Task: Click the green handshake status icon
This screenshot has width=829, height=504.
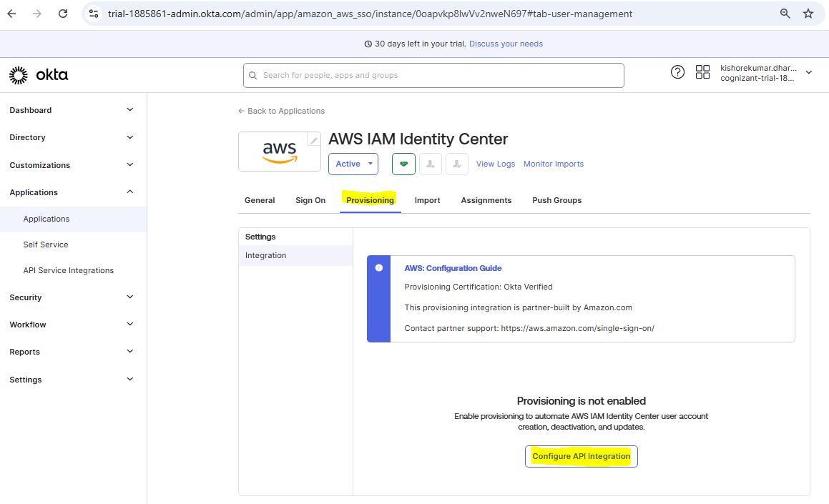Action: 403,164
